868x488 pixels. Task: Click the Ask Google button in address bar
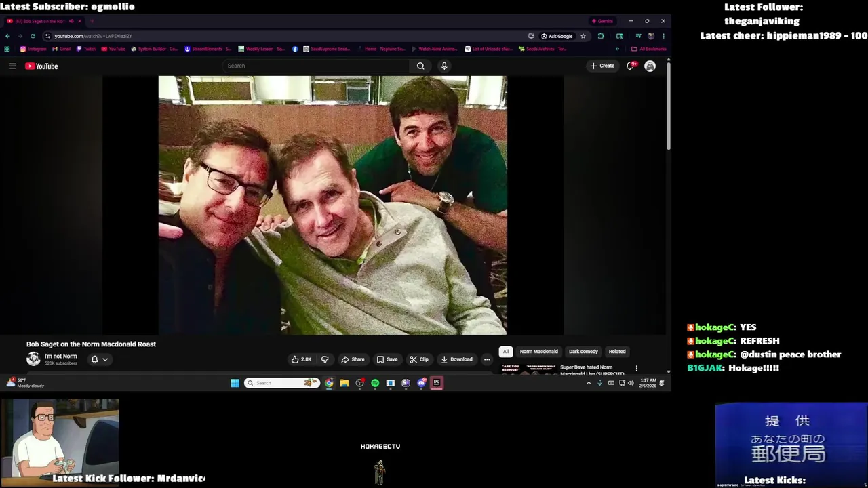coord(557,36)
